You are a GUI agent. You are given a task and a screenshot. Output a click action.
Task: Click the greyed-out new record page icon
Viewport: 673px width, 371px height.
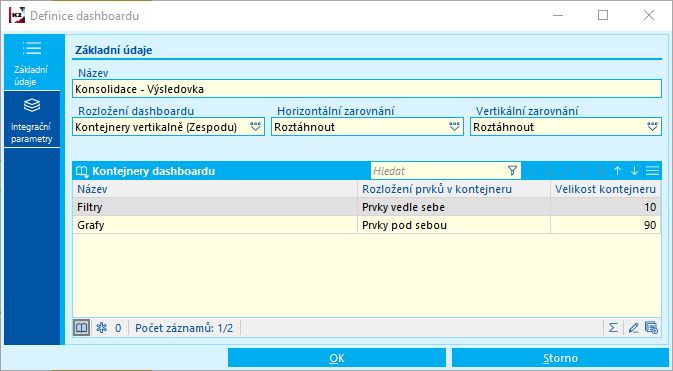point(549,171)
